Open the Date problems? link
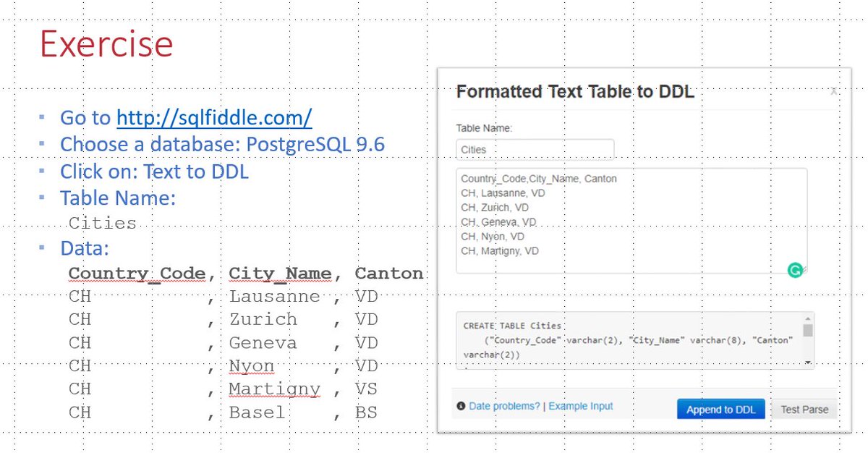The height and width of the screenshot is (453, 868). point(504,406)
